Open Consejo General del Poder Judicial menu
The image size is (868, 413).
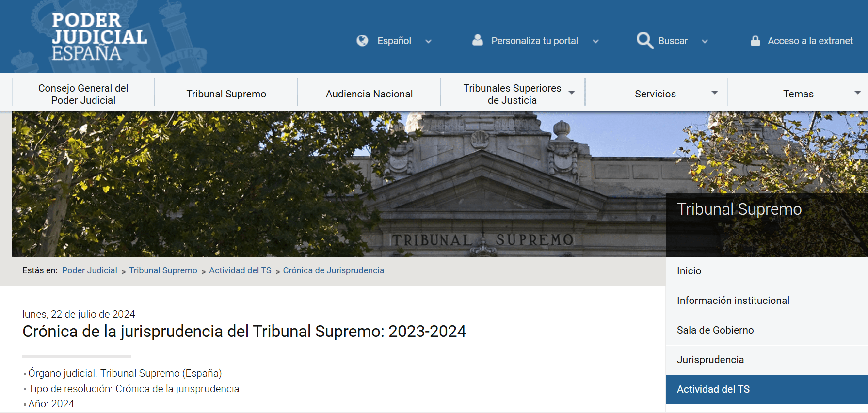(x=83, y=94)
